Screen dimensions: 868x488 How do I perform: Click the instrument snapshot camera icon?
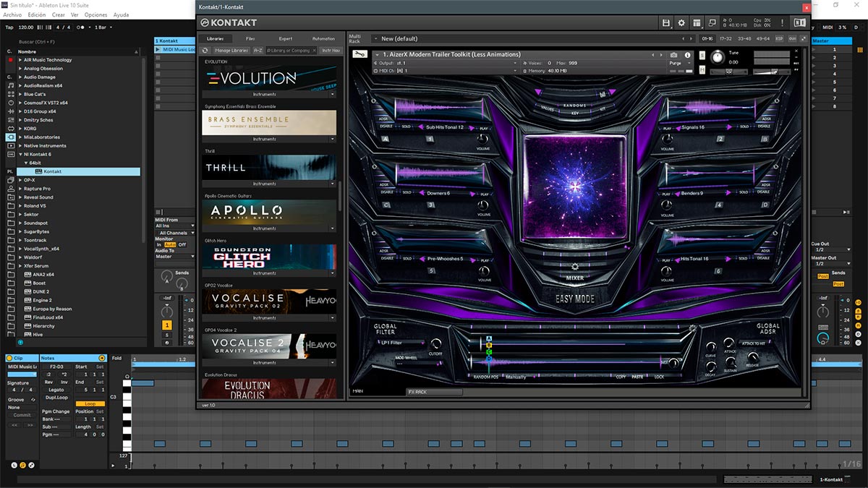coord(674,55)
